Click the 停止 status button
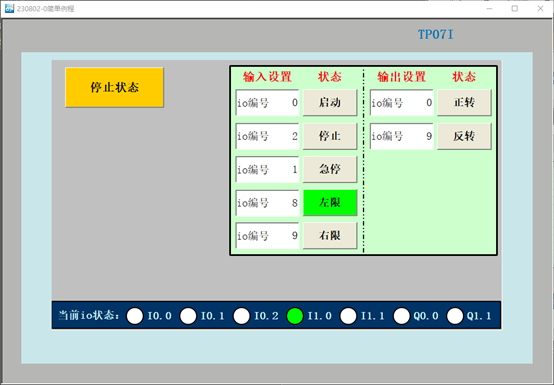The image size is (554, 385). click(x=330, y=136)
